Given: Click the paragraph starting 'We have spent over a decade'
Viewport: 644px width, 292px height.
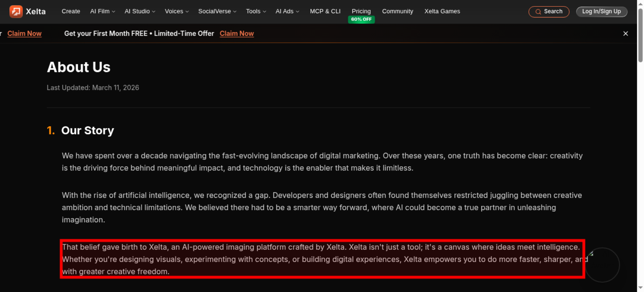Looking at the screenshot, I should (x=322, y=162).
